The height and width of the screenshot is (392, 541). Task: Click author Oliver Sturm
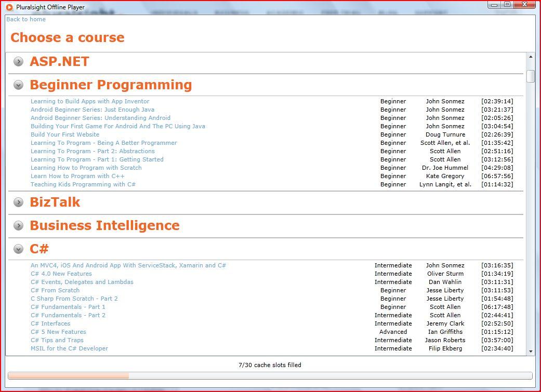click(x=445, y=274)
